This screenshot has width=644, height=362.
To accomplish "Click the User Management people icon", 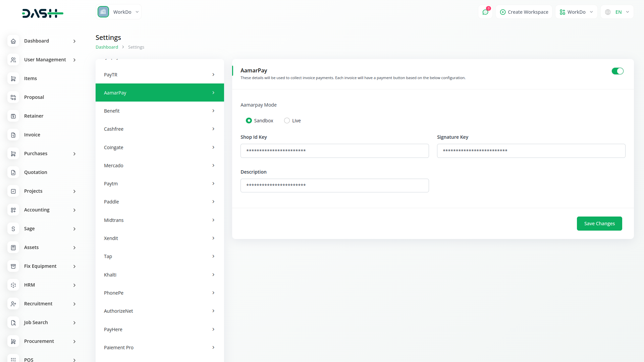I will [x=13, y=60].
